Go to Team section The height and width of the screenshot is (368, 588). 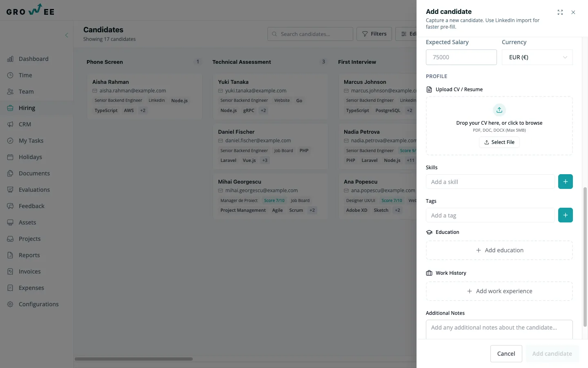coord(26,92)
